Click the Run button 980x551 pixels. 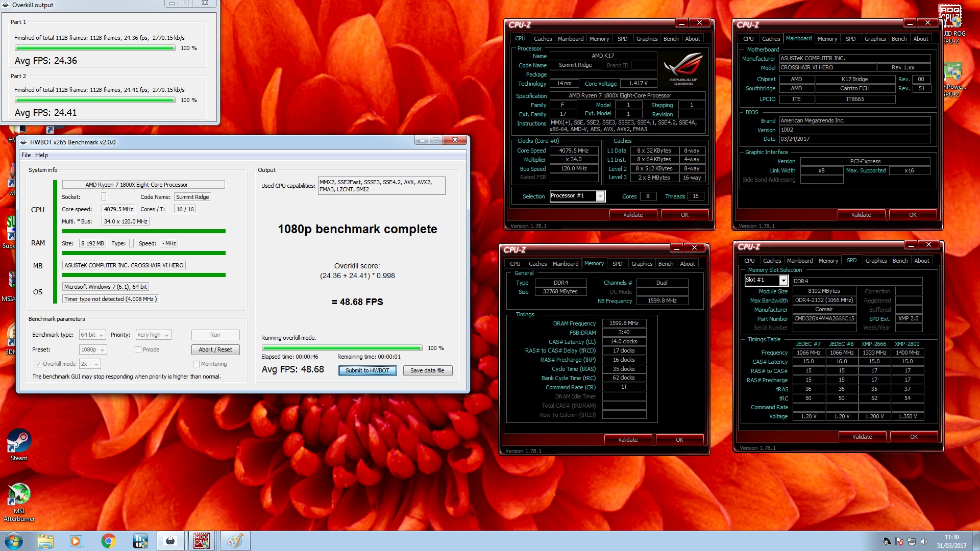(x=215, y=335)
